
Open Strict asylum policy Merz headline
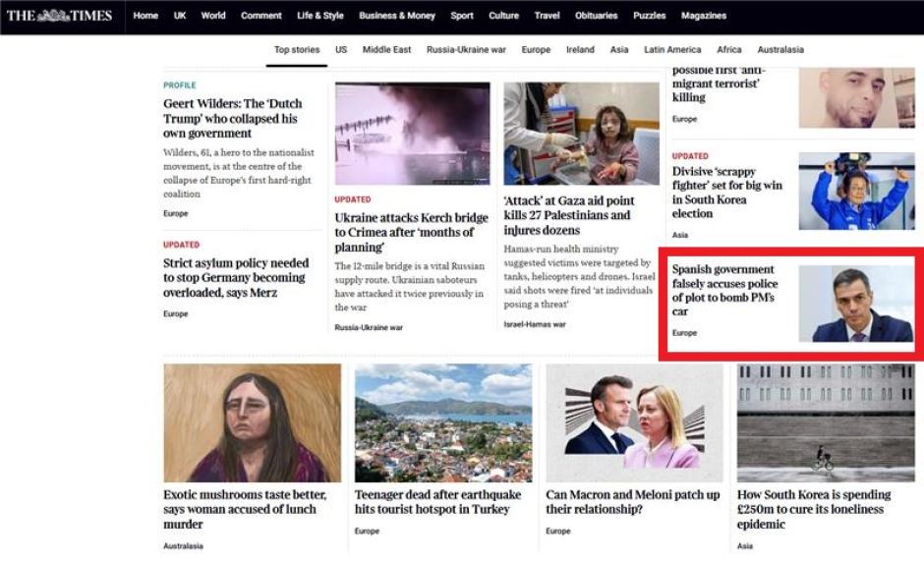pos(236,278)
